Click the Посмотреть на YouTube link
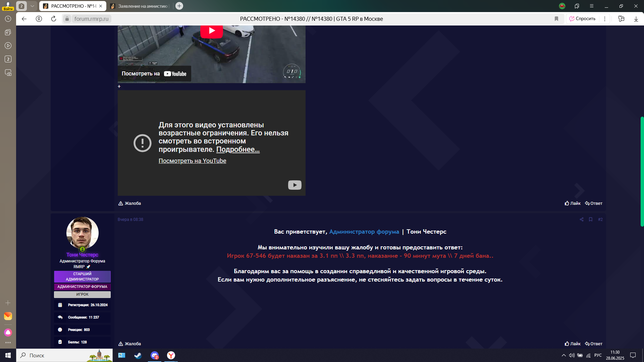Image resolution: width=644 pixels, height=362 pixels. coord(192,161)
